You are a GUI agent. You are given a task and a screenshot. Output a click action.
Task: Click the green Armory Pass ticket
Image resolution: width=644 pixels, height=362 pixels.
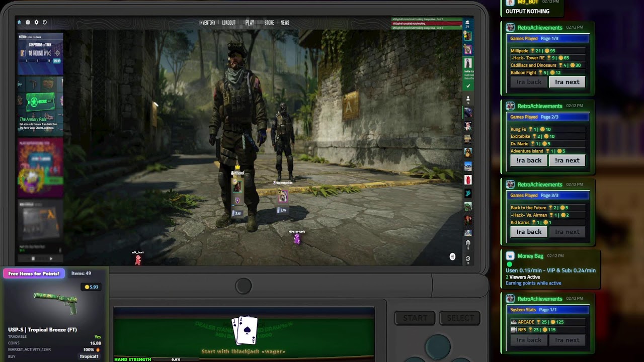pos(40,103)
